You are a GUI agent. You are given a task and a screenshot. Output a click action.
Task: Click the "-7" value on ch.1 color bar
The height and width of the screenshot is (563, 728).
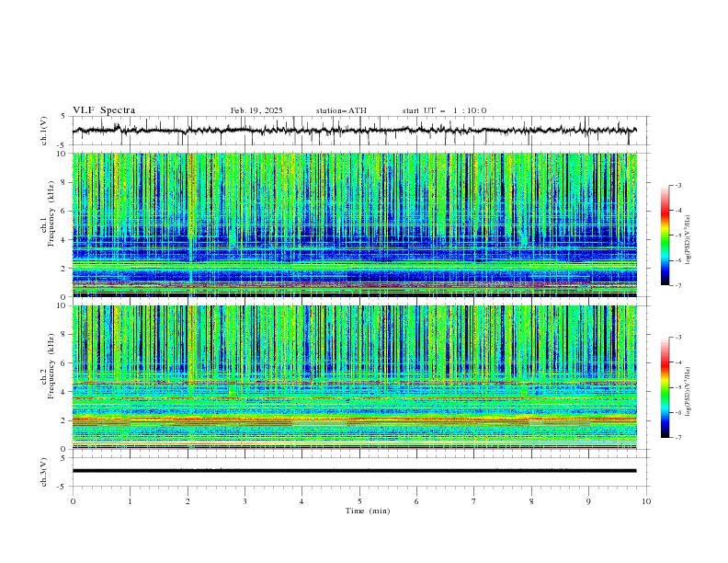(x=677, y=285)
